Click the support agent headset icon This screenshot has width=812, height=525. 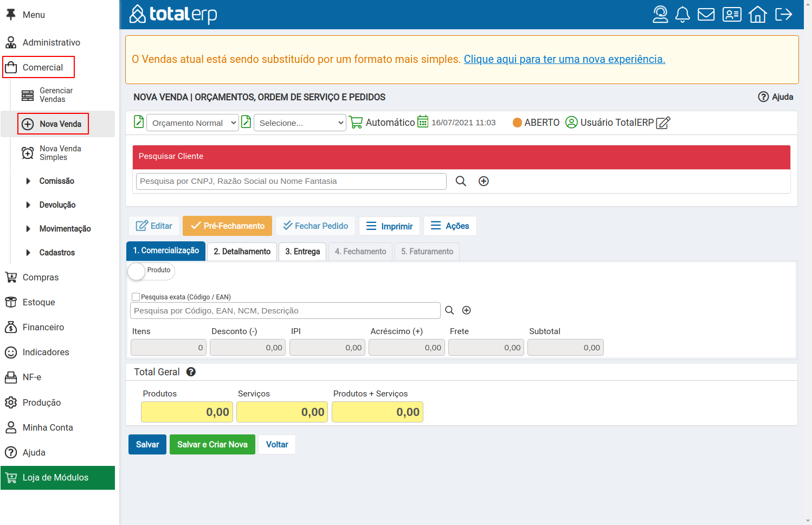click(x=660, y=14)
